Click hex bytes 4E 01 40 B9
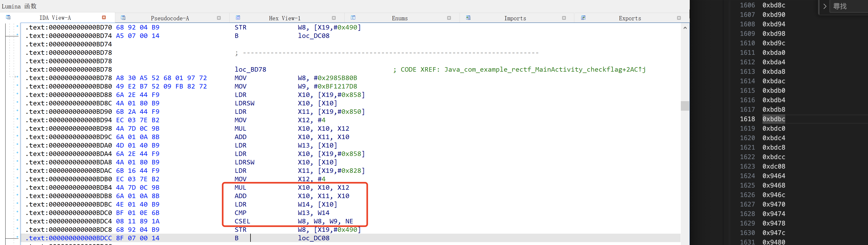Image resolution: width=868 pixels, height=245 pixels. (137, 204)
